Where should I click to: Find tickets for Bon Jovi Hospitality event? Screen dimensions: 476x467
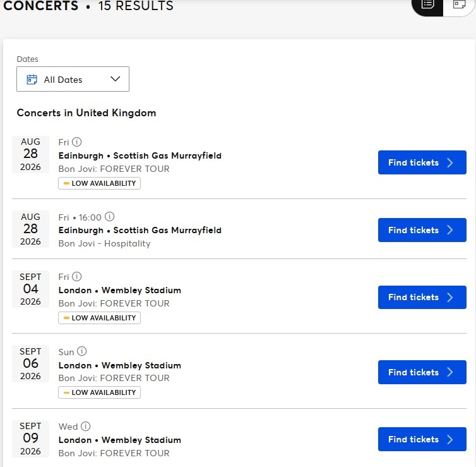coord(422,230)
